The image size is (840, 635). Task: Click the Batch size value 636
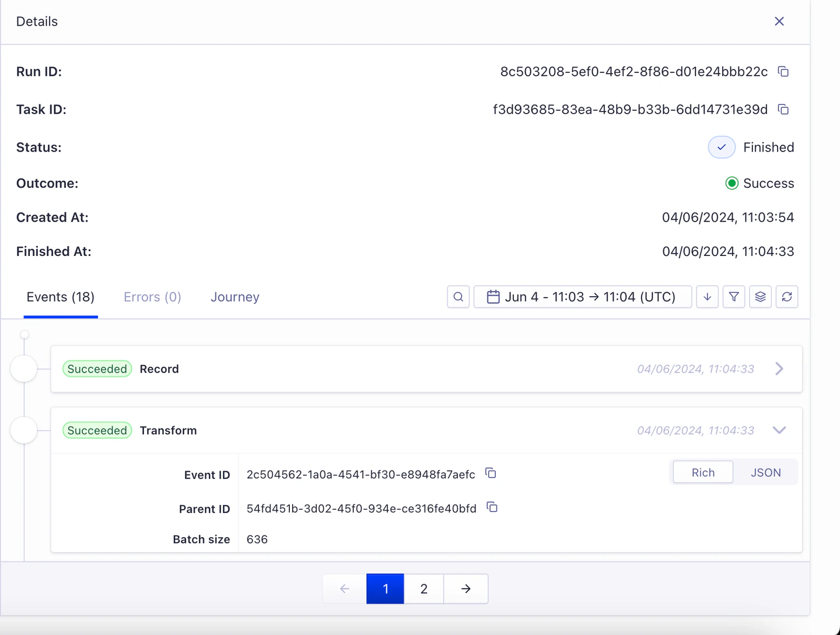[257, 539]
